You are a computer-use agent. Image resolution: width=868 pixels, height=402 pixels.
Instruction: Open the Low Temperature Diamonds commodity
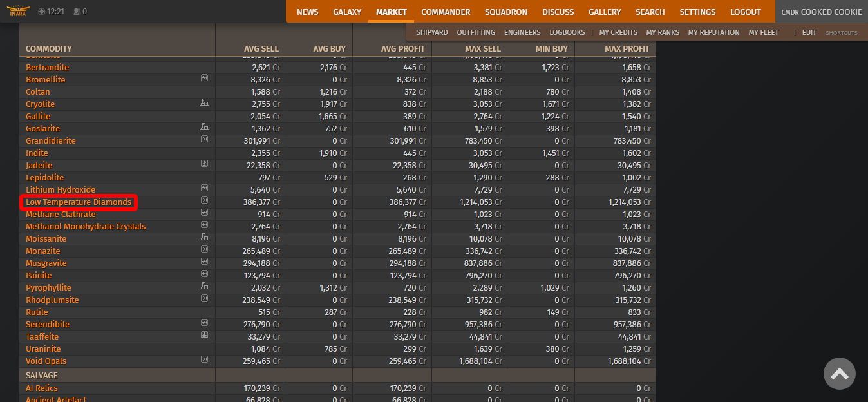pyautogui.click(x=79, y=202)
